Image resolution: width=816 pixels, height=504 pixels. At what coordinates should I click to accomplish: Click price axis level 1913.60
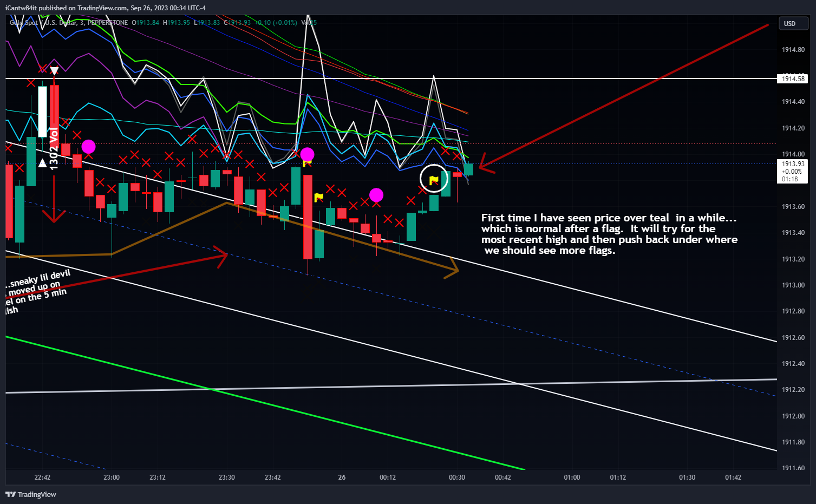tap(793, 207)
